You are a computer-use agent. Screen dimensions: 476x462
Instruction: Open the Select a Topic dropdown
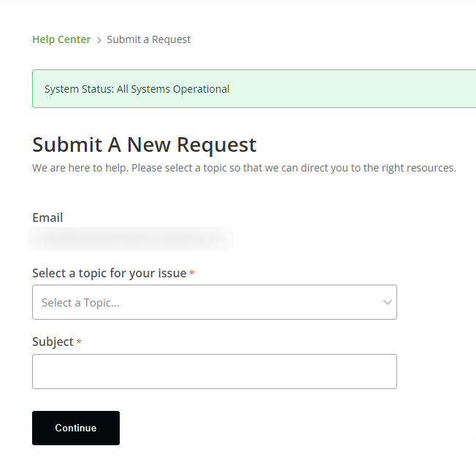[x=215, y=302]
